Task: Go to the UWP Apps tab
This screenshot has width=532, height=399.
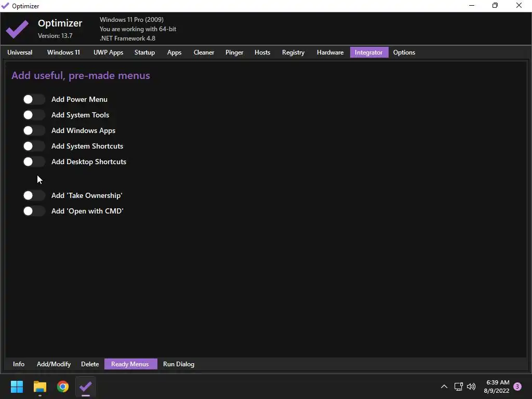Action: point(108,52)
